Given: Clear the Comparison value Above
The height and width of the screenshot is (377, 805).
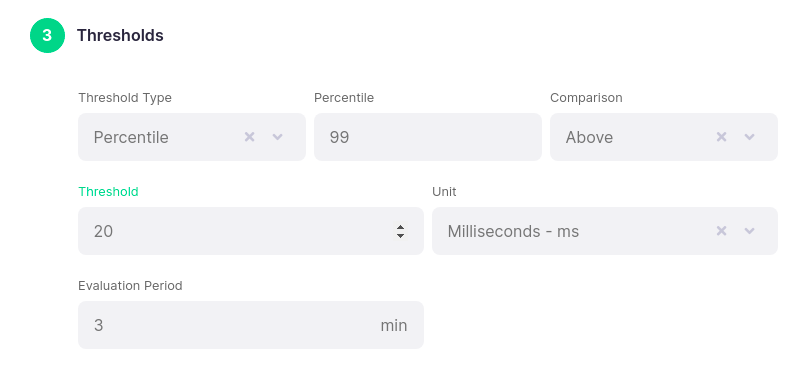Looking at the screenshot, I should (x=721, y=137).
